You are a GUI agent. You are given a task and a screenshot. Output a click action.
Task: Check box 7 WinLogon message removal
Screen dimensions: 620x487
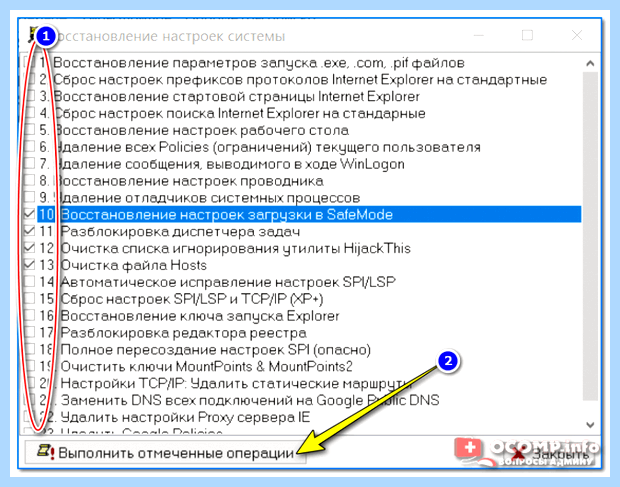click(29, 164)
